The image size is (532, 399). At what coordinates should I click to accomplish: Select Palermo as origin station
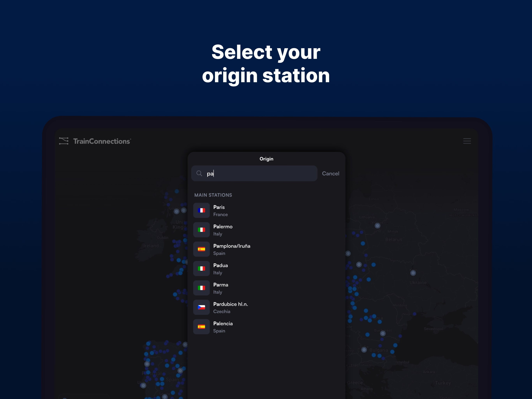(x=266, y=230)
